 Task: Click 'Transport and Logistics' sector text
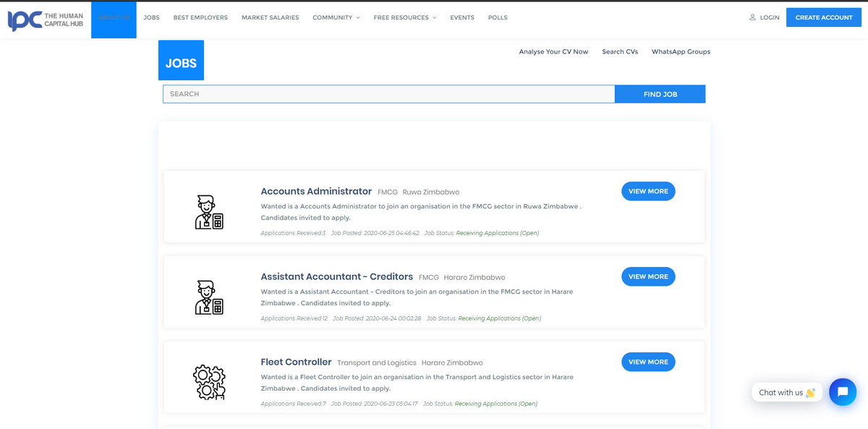(x=377, y=363)
